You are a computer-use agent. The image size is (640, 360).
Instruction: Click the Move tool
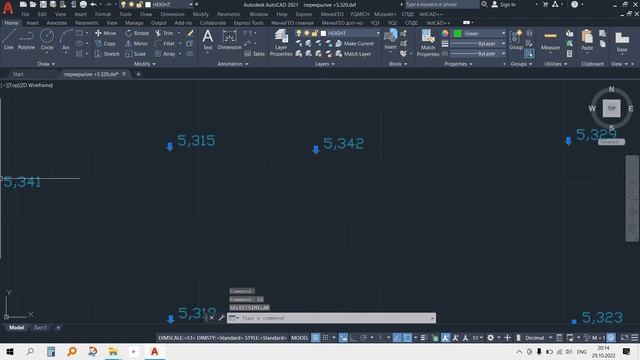(105, 33)
